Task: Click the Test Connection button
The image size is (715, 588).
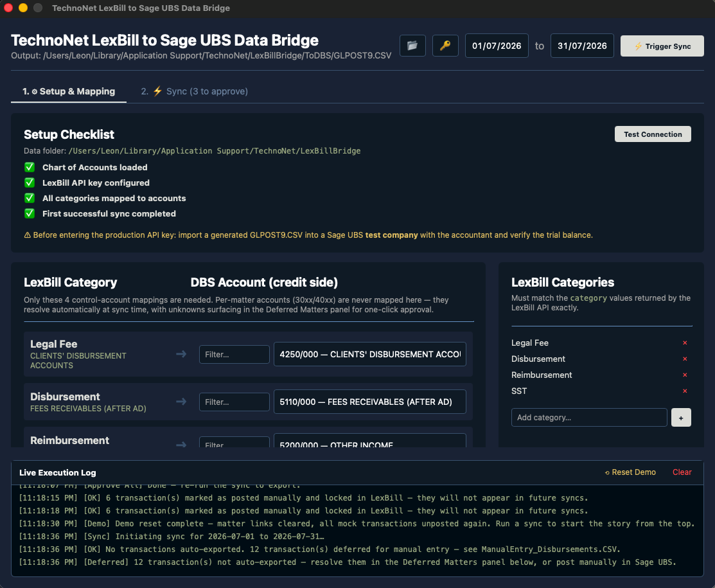Action: [x=653, y=134]
